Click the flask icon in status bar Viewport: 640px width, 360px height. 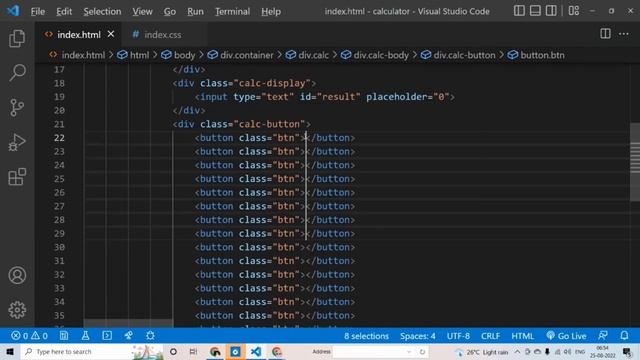pyautogui.click(x=85, y=336)
